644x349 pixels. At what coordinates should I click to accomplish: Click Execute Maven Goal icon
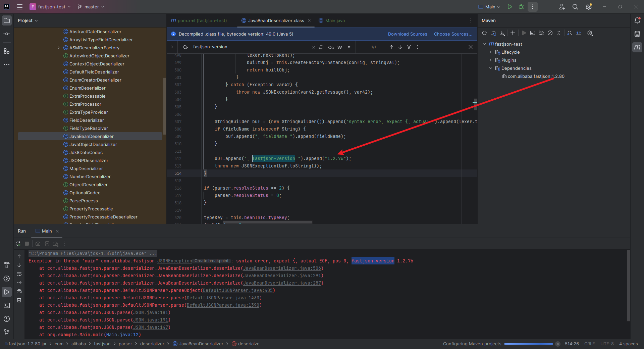click(533, 33)
